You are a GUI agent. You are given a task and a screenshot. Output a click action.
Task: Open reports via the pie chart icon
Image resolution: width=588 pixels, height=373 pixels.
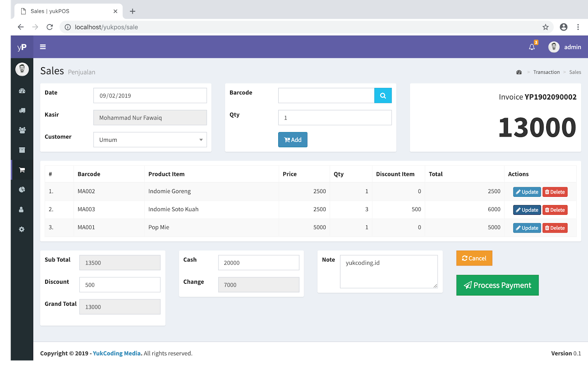click(x=22, y=189)
